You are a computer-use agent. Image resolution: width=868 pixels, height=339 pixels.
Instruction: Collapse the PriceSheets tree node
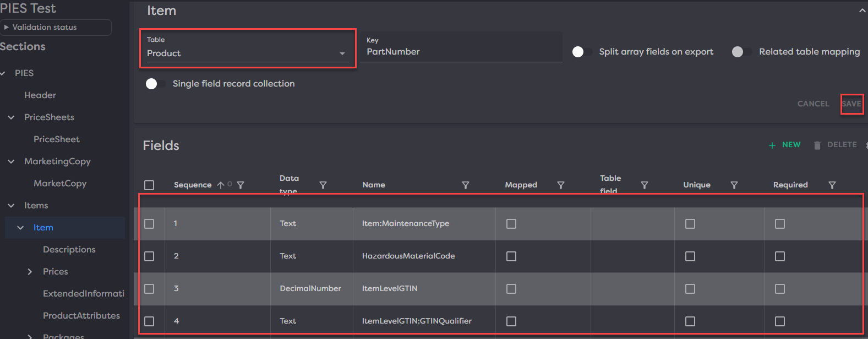[x=11, y=117]
